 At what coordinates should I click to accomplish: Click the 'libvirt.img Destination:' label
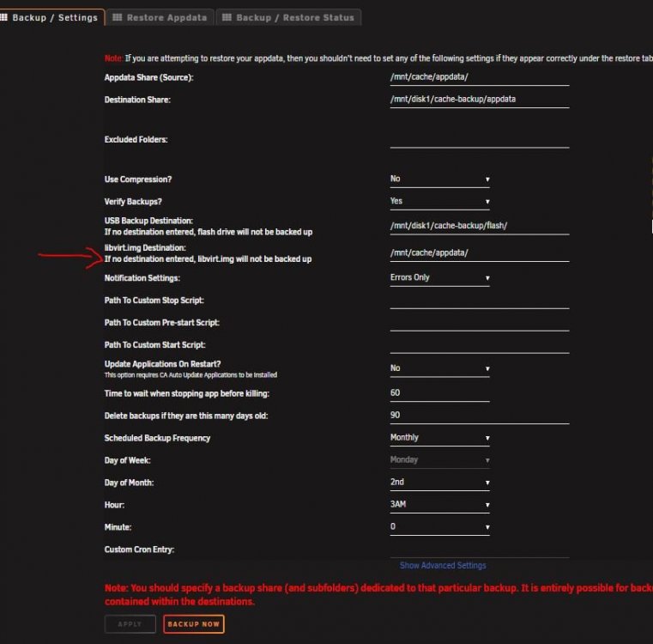145,248
